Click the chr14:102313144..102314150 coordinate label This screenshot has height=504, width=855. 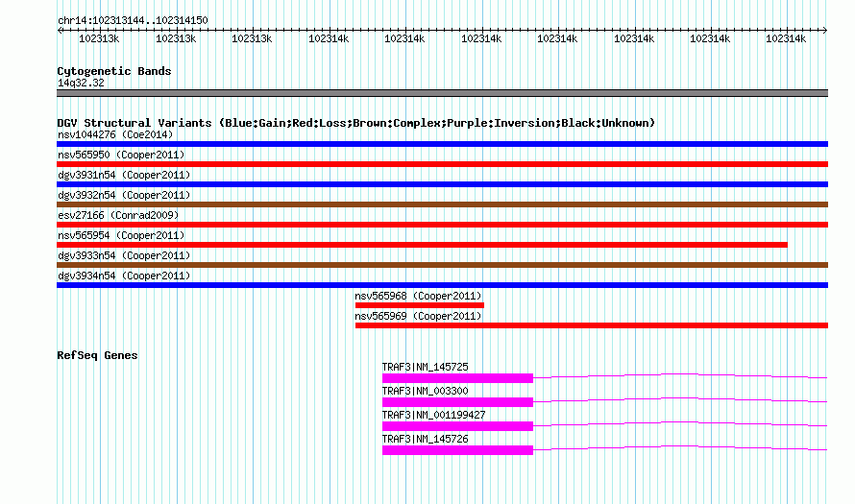133,21
